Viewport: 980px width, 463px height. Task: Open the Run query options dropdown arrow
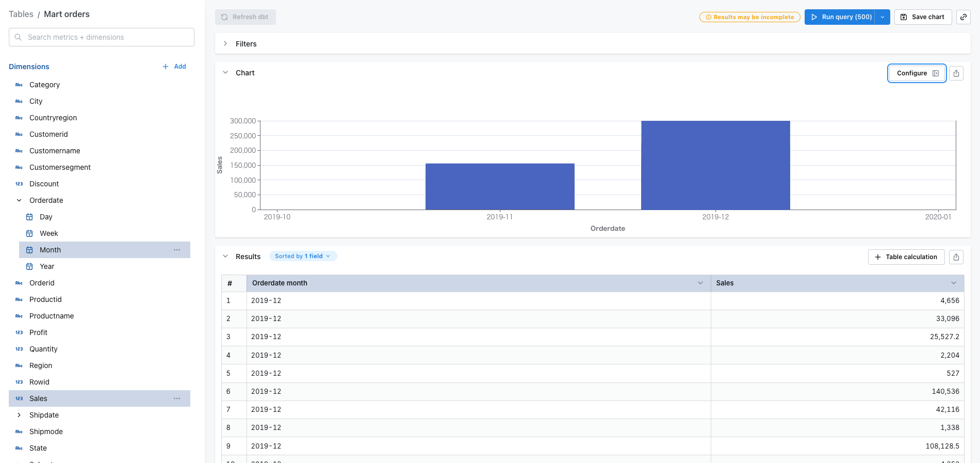point(883,17)
